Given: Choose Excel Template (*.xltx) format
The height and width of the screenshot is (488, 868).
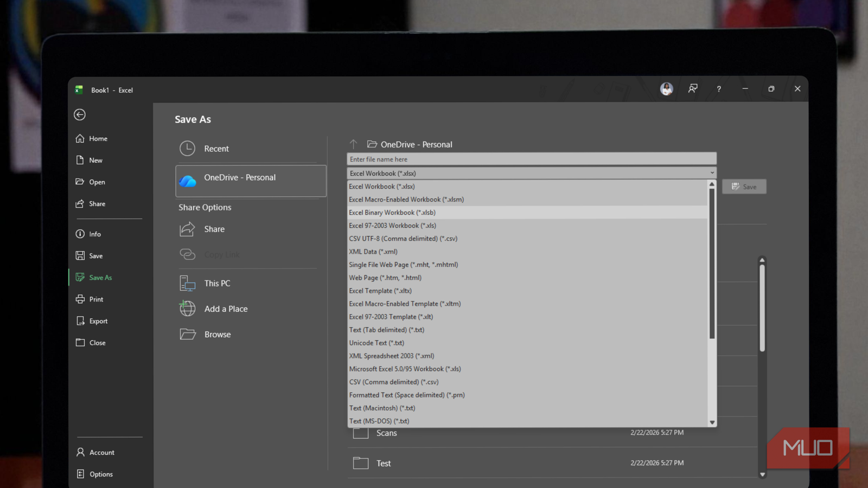Looking at the screenshot, I should 527,291.
